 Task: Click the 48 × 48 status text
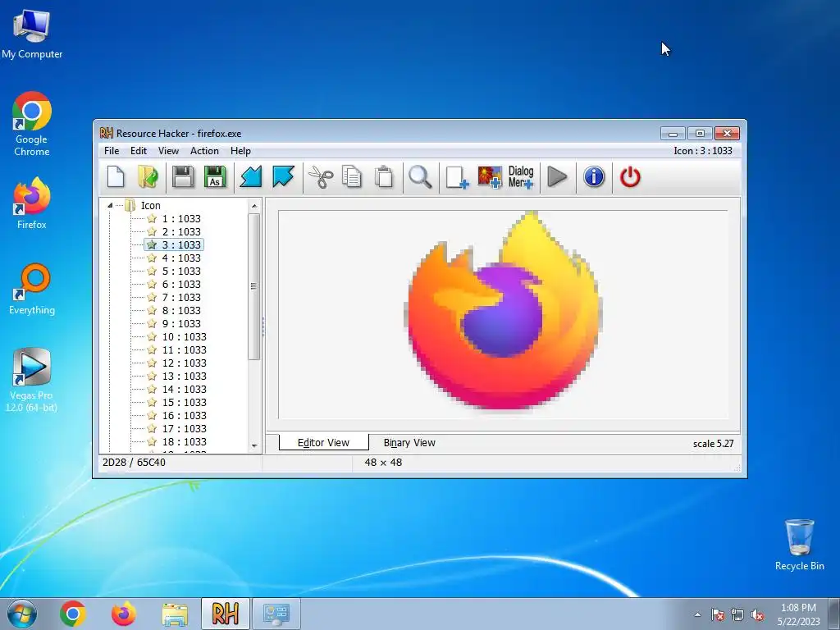point(383,463)
